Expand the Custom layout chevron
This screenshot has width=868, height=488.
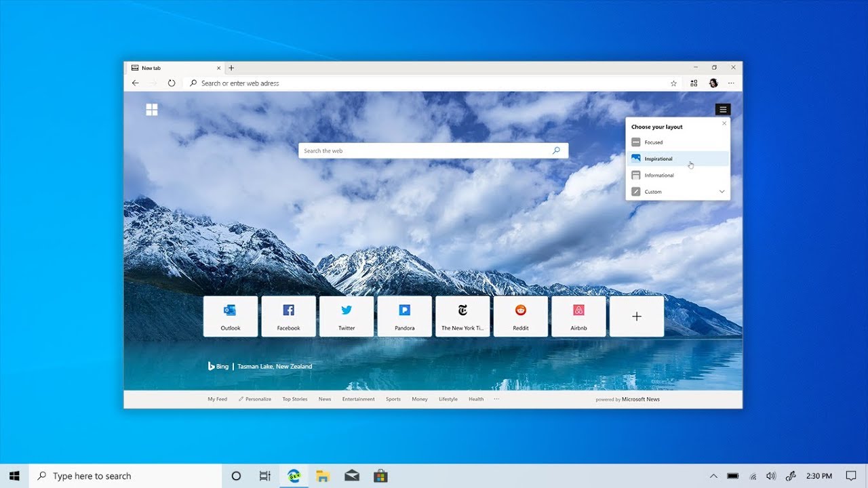[721, 191]
